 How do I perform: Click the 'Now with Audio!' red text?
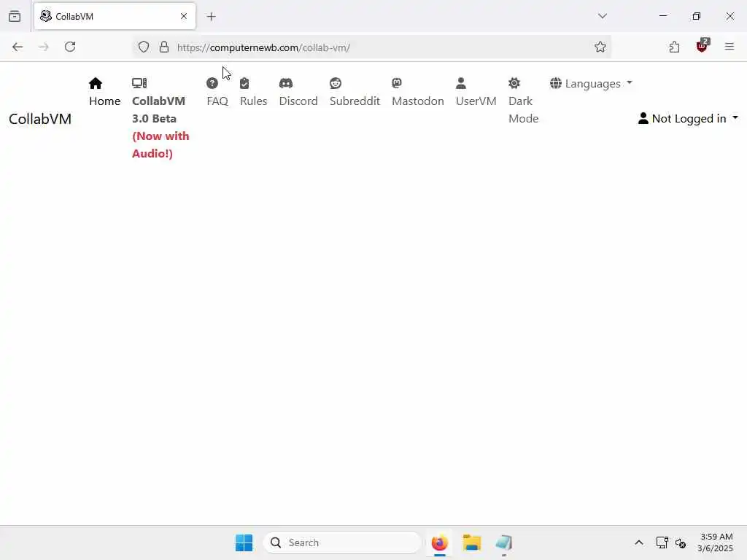pos(160,145)
